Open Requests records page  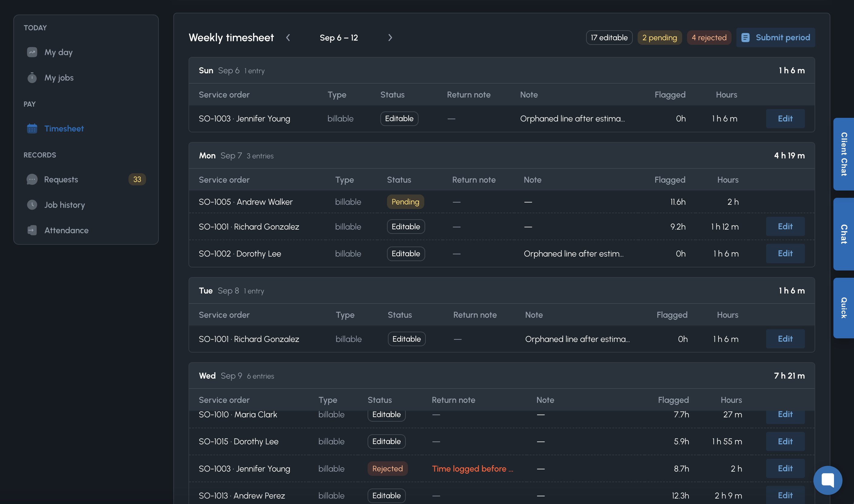click(x=86, y=179)
